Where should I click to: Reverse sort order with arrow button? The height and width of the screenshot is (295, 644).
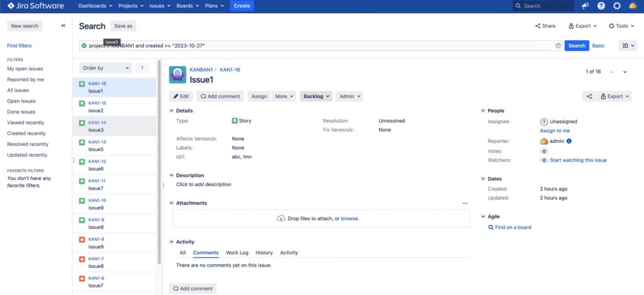click(x=143, y=68)
